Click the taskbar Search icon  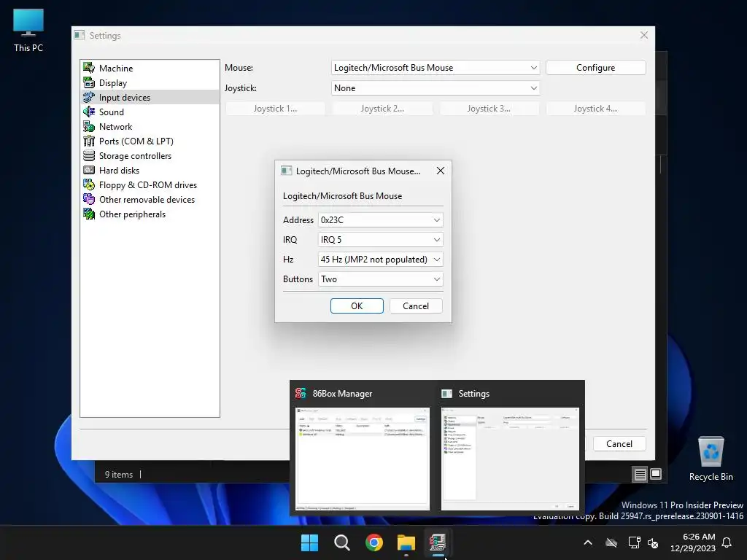341,542
